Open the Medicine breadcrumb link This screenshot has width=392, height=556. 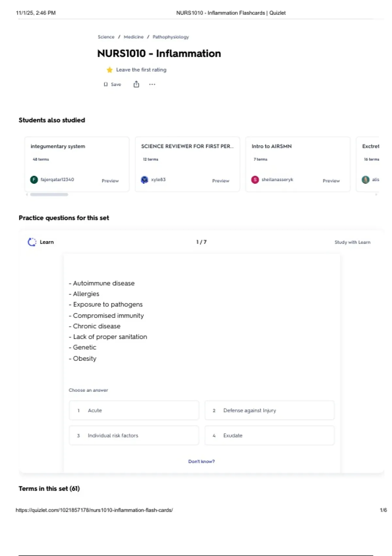(134, 37)
